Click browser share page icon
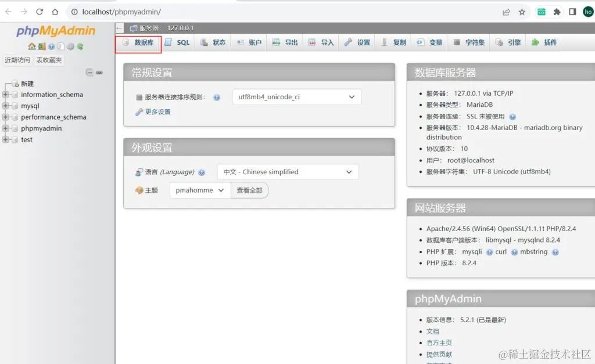 tap(506, 12)
